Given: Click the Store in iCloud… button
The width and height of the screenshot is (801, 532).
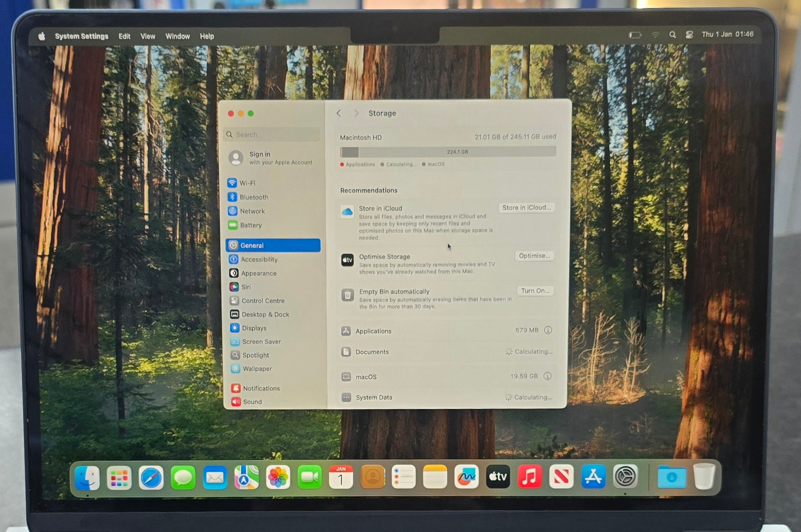Looking at the screenshot, I should click(527, 208).
